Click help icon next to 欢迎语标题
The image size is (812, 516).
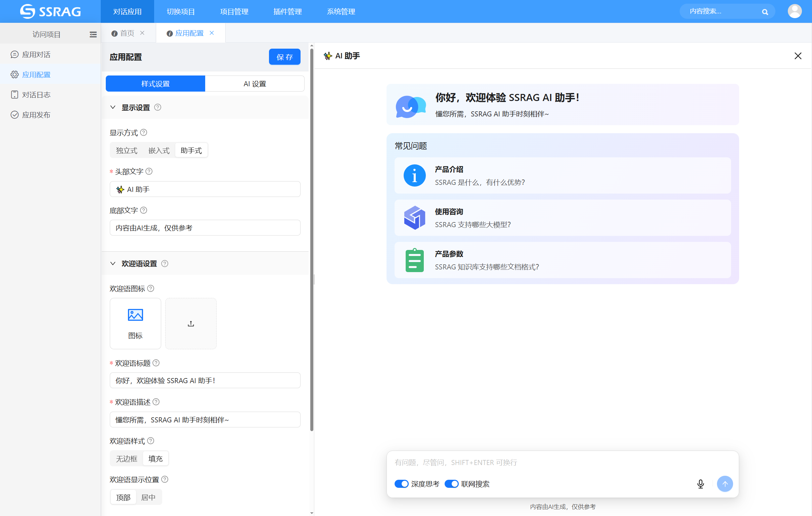[156, 363]
